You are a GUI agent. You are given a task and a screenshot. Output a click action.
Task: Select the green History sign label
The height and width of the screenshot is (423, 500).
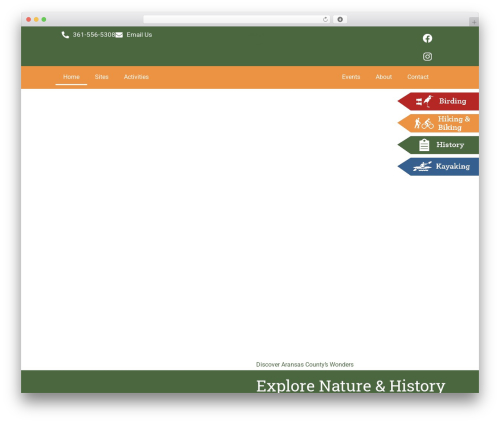450,145
